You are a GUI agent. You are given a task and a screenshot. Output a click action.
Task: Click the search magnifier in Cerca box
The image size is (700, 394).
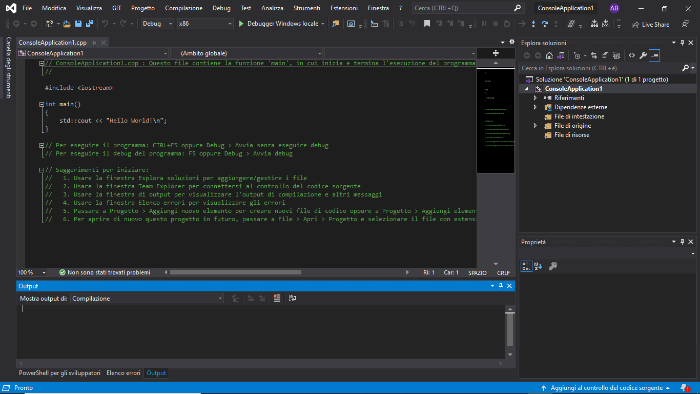[x=517, y=8]
